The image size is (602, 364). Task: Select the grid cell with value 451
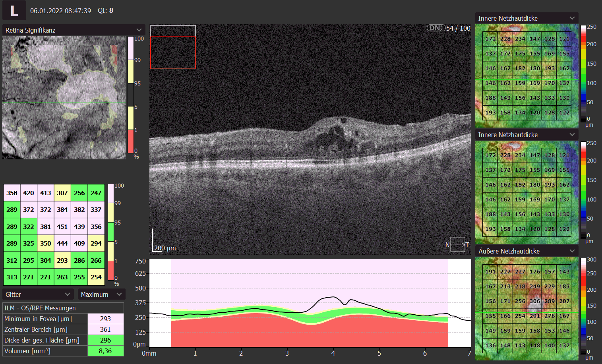click(x=62, y=227)
